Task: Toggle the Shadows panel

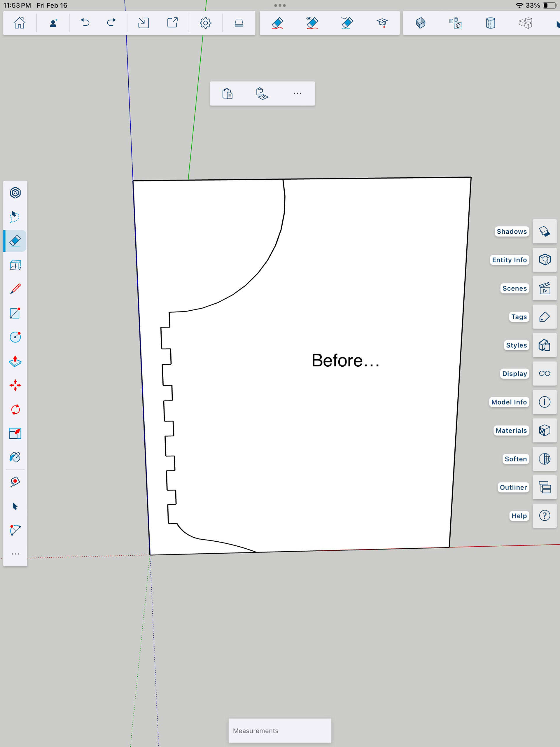Action: (x=544, y=231)
